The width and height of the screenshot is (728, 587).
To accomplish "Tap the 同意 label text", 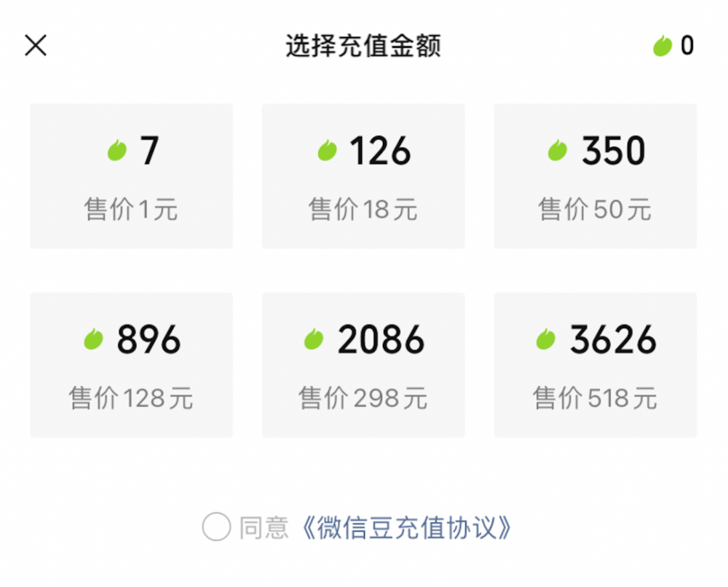I will [264, 527].
